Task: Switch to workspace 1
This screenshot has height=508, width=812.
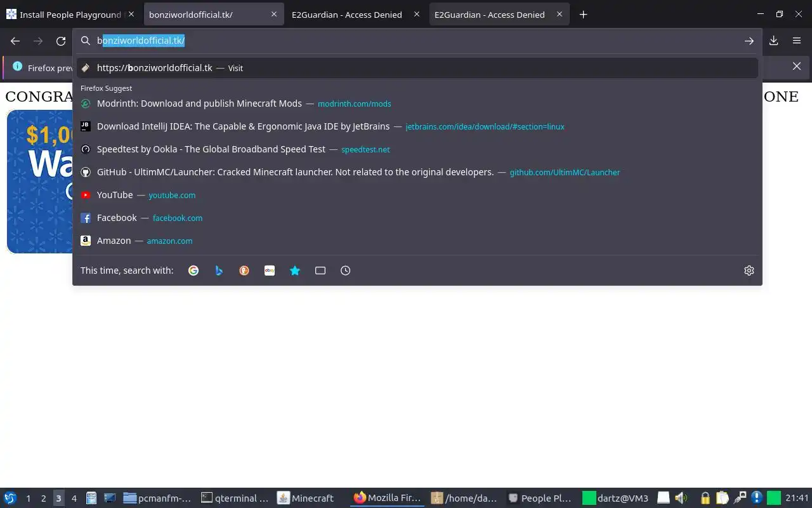Action: (28, 498)
